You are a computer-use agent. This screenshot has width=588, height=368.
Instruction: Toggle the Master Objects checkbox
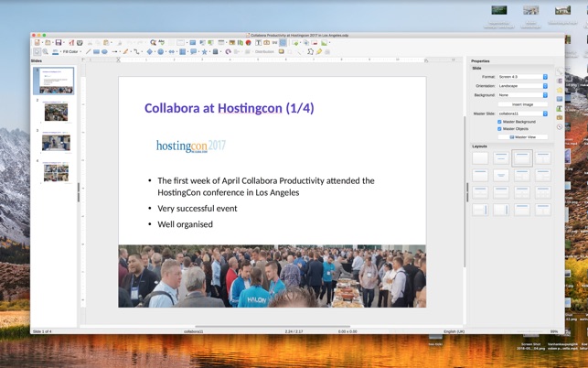[x=499, y=129]
